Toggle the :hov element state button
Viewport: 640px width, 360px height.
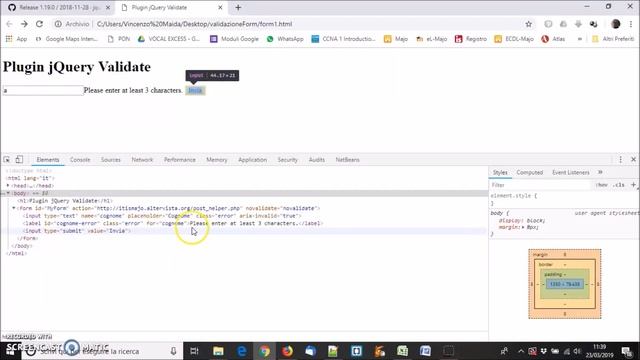pyautogui.click(x=601, y=185)
